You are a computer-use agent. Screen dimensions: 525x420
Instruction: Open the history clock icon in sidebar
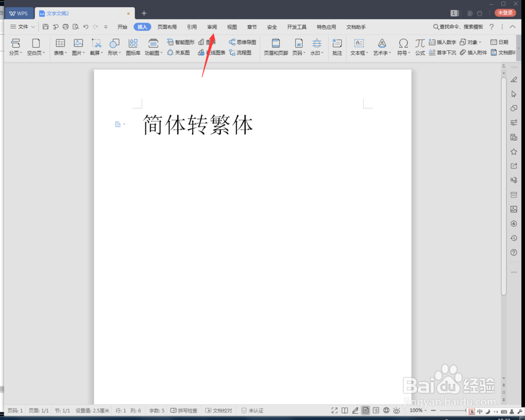coord(513,238)
